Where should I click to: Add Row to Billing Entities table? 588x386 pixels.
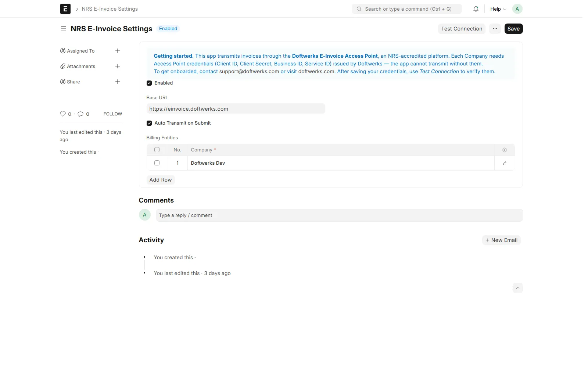click(x=161, y=180)
